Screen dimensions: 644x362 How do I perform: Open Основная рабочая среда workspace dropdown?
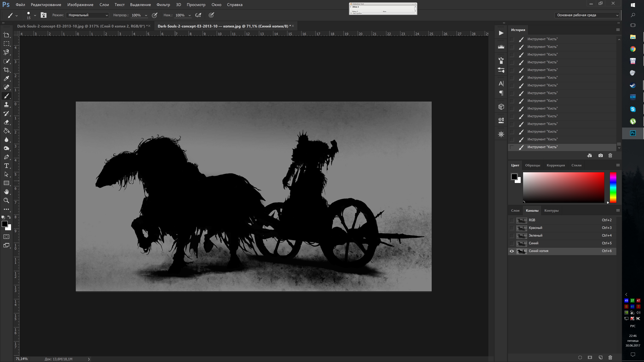click(587, 15)
